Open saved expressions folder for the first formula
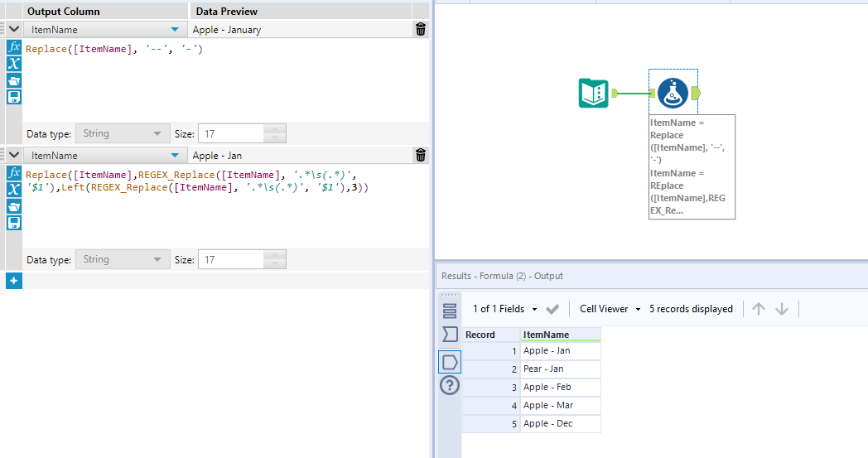The image size is (868, 458). pyautogui.click(x=13, y=80)
